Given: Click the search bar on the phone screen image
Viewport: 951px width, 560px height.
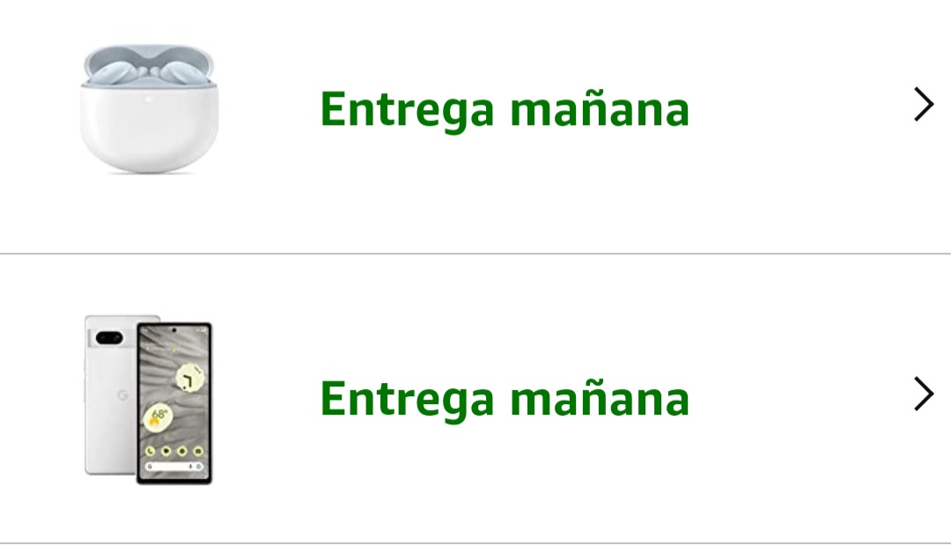Looking at the screenshot, I should coord(174,467).
